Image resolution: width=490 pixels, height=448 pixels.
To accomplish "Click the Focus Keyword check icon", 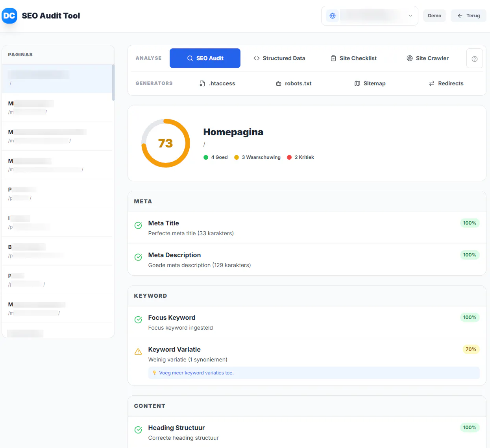I will tap(138, 320).
